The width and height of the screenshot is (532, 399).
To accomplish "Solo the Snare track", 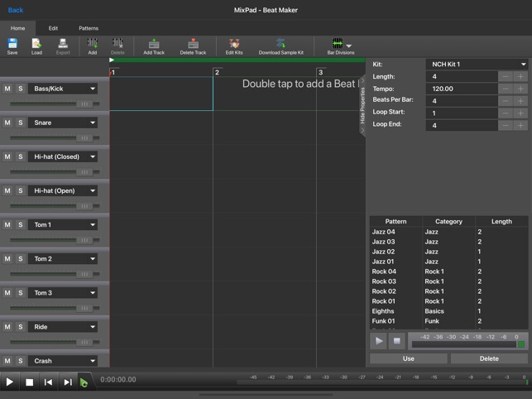I will pyautogui.click(x=21, y=123).
